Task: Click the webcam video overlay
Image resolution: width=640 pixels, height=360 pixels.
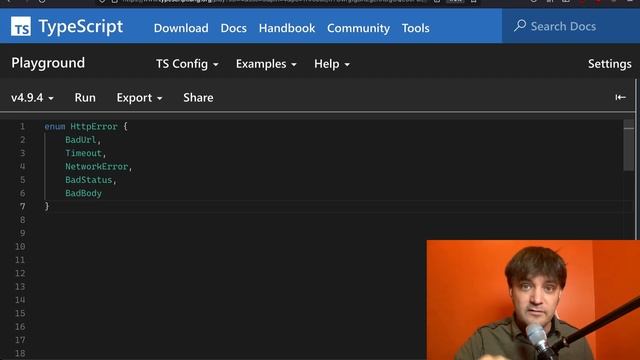Action: tap(533, 300)
